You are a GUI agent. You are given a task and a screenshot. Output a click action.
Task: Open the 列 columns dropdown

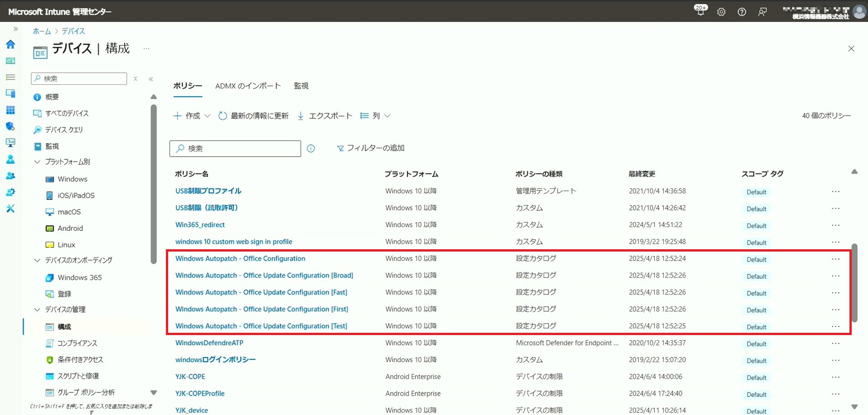[x=375, y=116]
